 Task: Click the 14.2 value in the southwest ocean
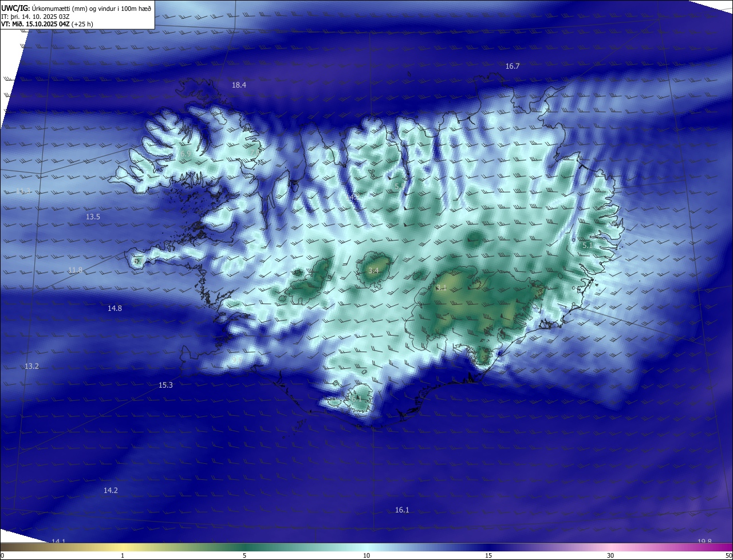coord(111,491)
